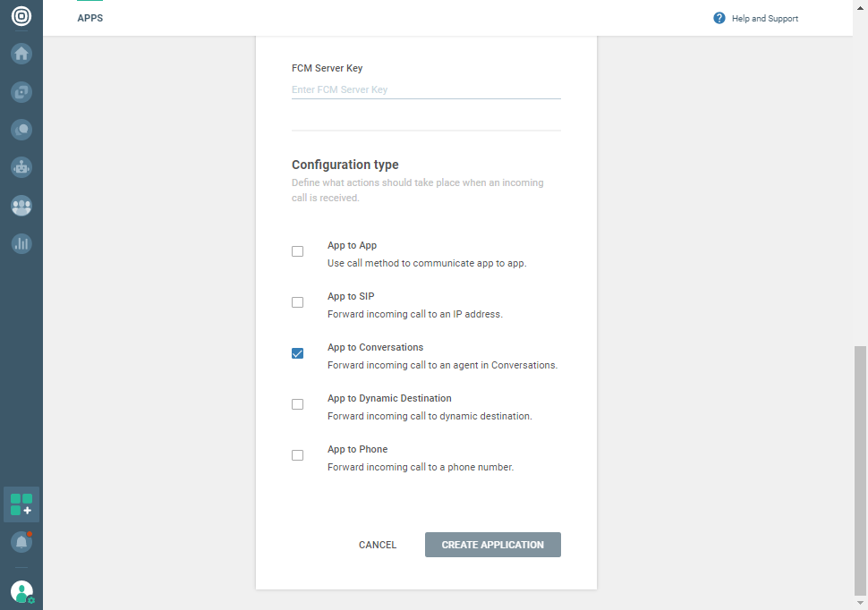
Task: Open the notifications bell icon
Action: click(21, 542)
